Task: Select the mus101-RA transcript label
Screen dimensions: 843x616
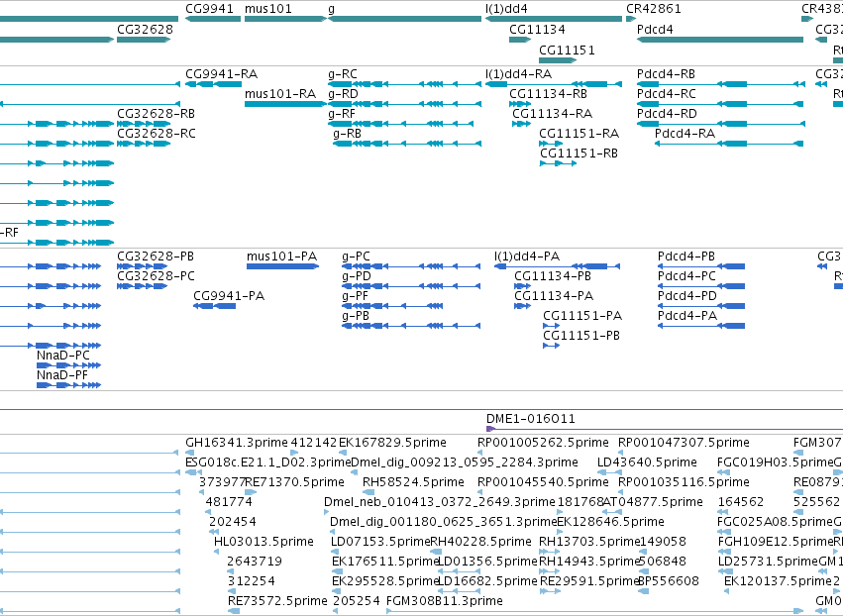Action: point(280,94)
